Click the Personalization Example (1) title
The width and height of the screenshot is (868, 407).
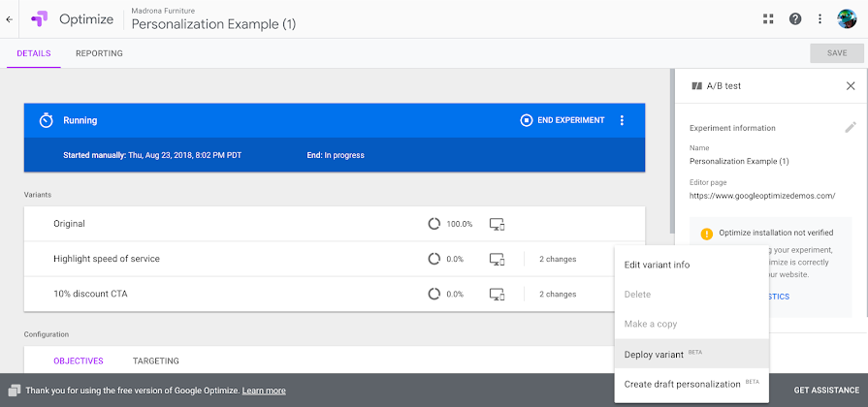pyautogui.click(x=213, y=24)
